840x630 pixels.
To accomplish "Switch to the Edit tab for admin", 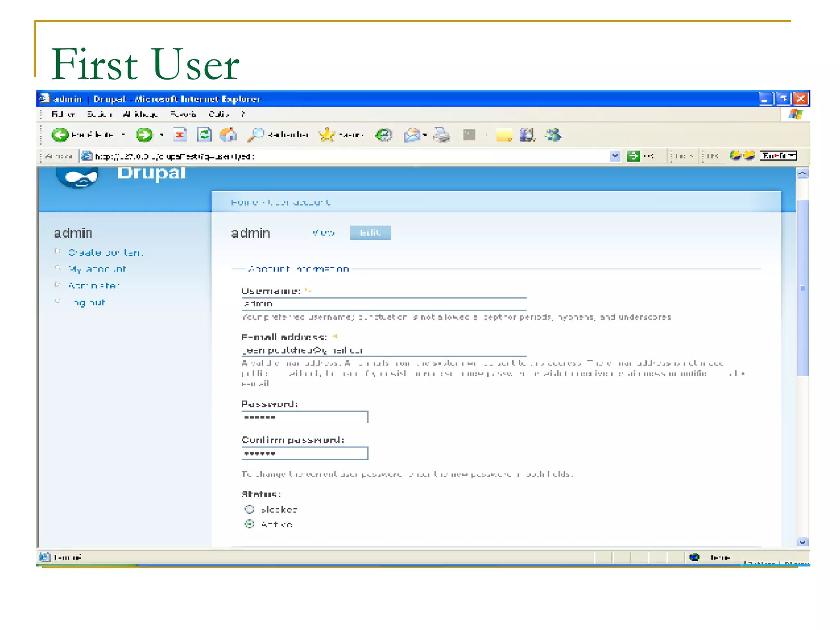I will coord(370,233).
